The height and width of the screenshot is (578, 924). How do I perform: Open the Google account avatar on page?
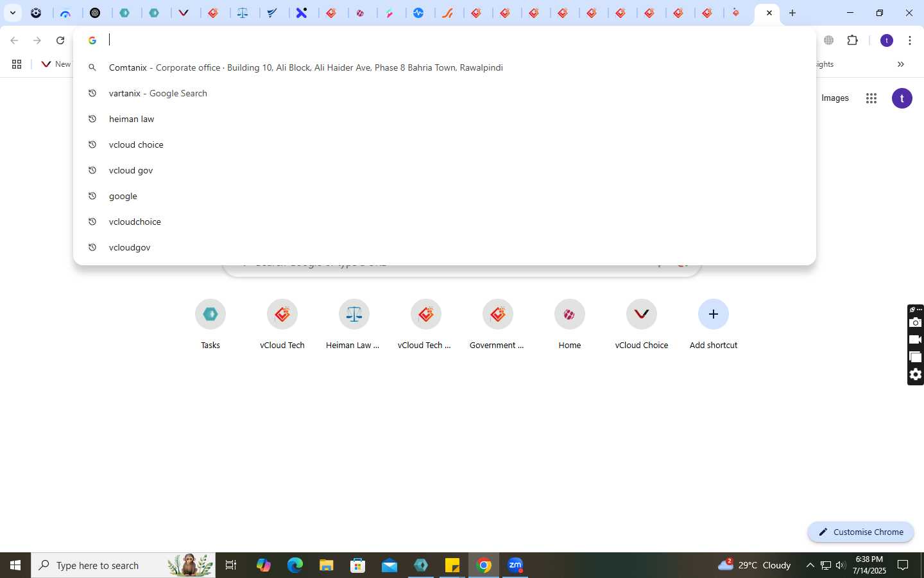click(x=902, y=98)
